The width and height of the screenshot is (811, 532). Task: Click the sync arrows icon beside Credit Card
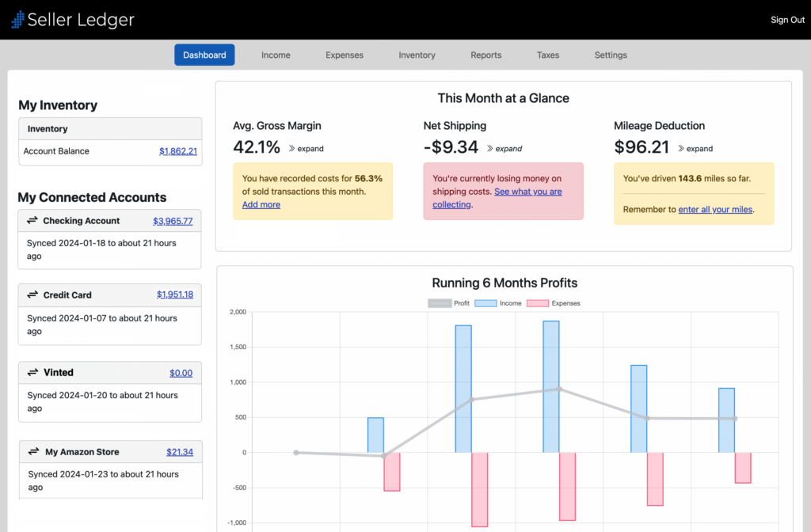pos(32,294)
